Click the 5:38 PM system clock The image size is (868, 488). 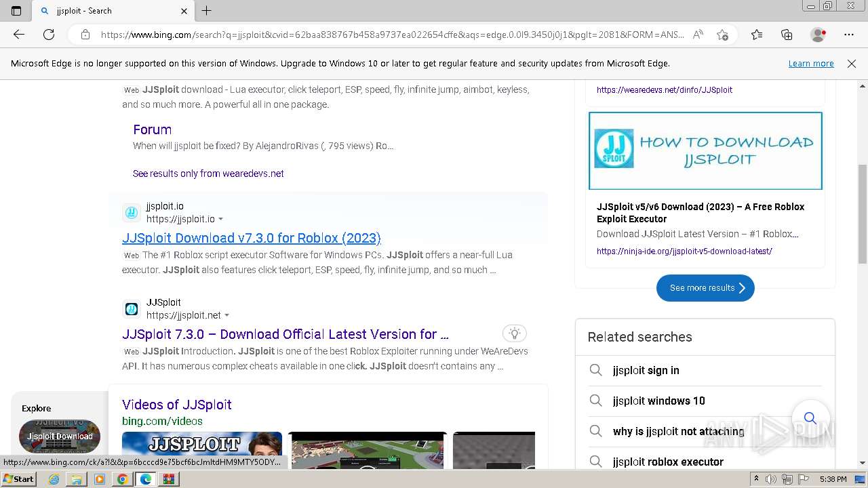click(x=833, y=479)
